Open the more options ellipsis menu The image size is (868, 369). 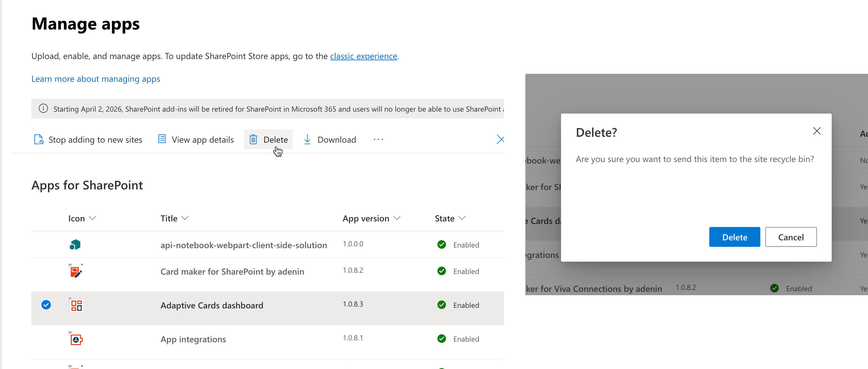(378, 139)
